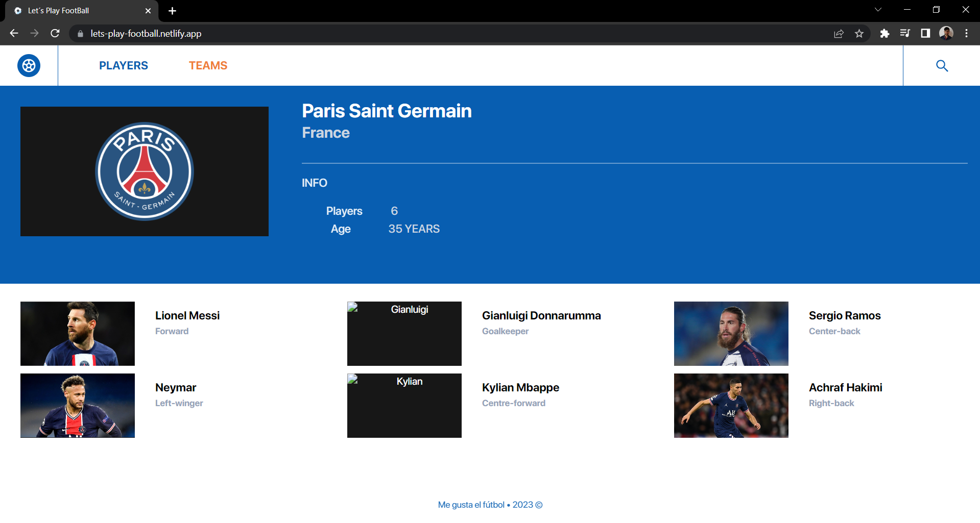Screen dimensions: 980x523
Task: Click the Paris Saint Germain crest image
Action: (145, 171)
